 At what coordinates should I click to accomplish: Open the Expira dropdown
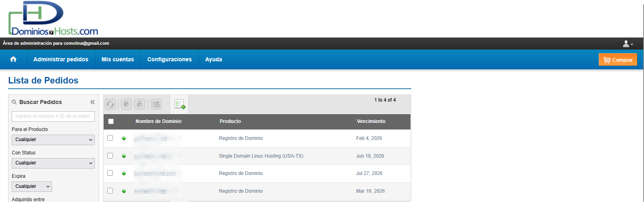(32, 186)
